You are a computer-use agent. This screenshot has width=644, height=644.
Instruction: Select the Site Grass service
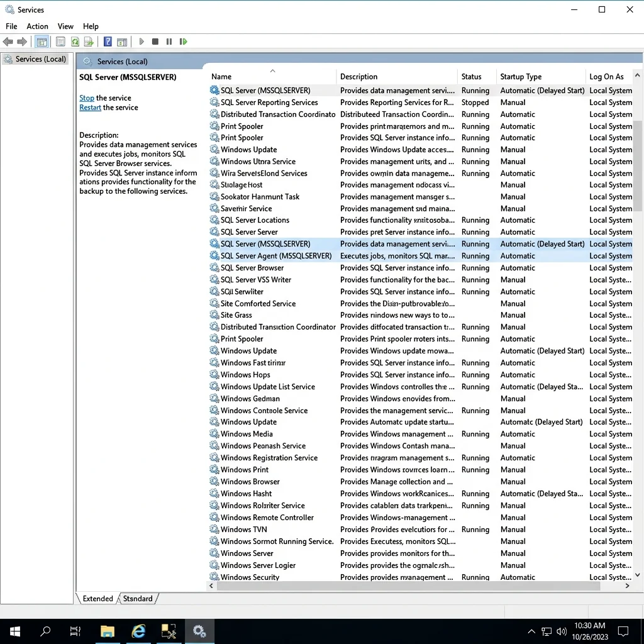click(x=420, y=315)
